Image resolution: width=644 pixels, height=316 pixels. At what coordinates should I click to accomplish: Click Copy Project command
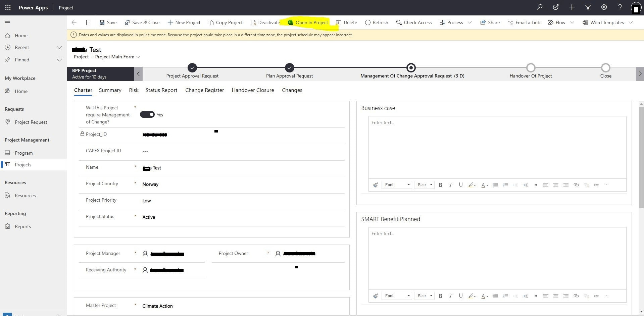(x=226, y=22)
